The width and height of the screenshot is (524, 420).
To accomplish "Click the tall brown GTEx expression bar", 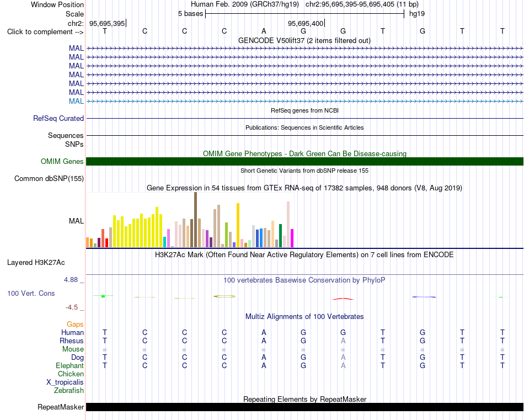I will pyautogui.click(x=195, y=220).
